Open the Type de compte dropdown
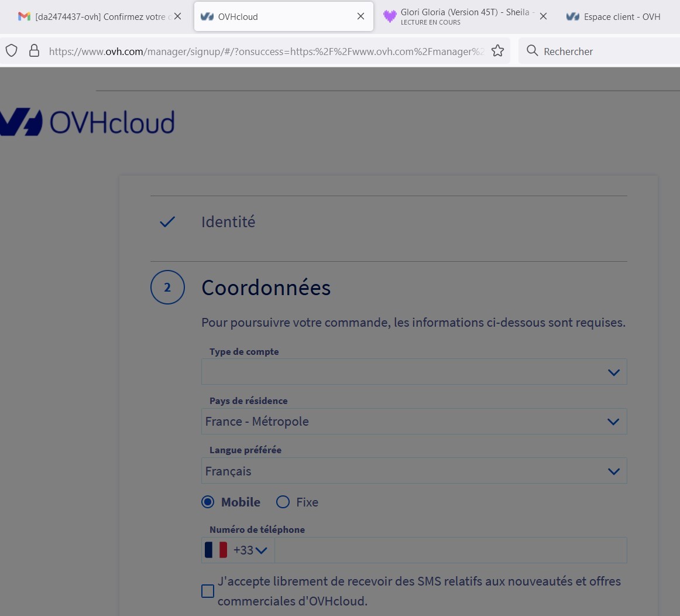Viewport: 680px width, 616px height. coord(414,372)
